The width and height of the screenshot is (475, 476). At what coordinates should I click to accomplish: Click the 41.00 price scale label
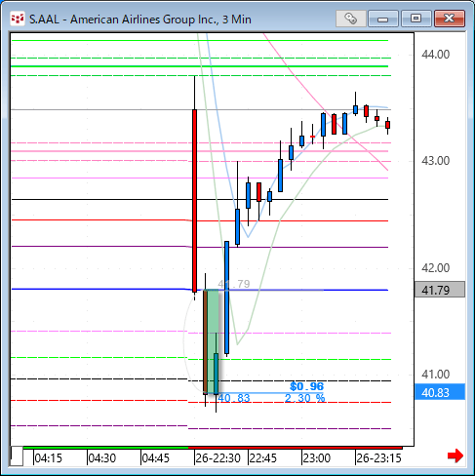coord(435,375)
